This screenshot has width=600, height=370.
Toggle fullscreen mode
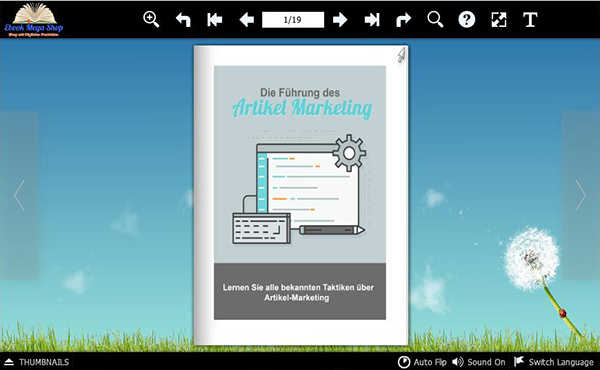click(x=499, y=20)
